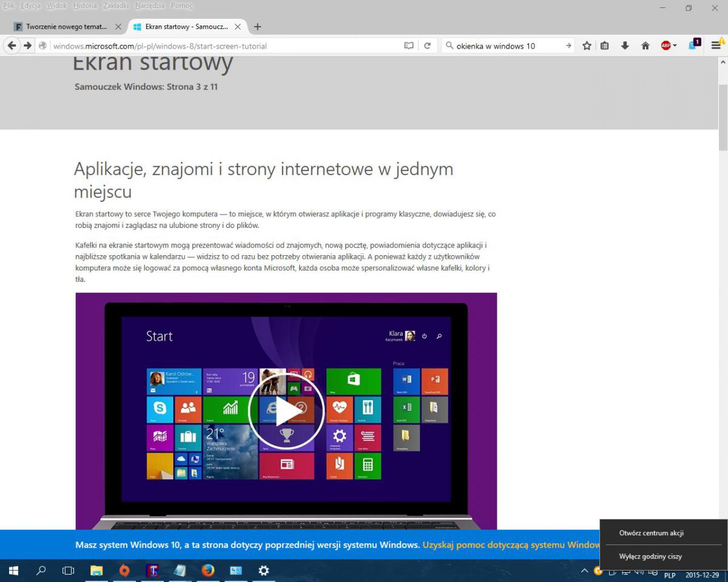Click search go arrow in search box
This screenshot has width=728, height=582.
point(568,45)
